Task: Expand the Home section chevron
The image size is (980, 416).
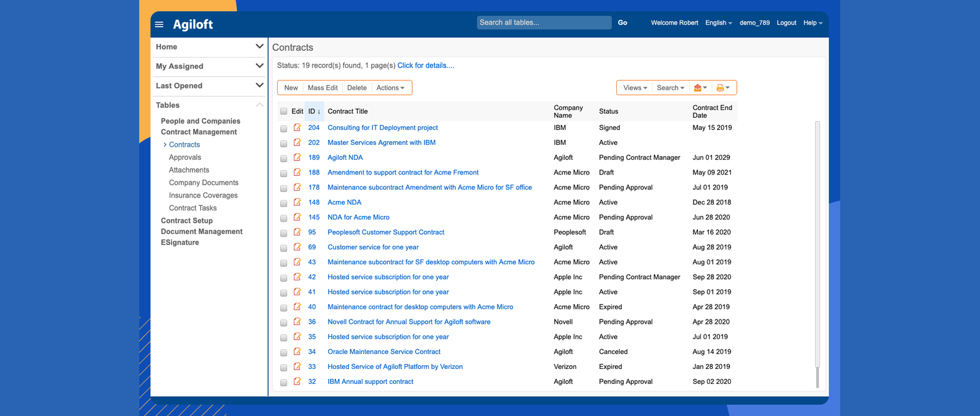Action: [x=259, y=46]
